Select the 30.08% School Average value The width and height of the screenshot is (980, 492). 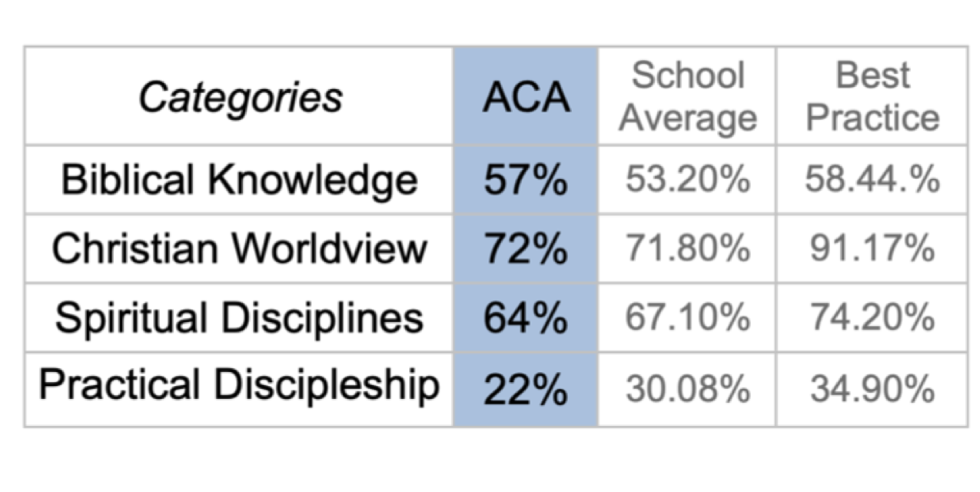(687, 389)
